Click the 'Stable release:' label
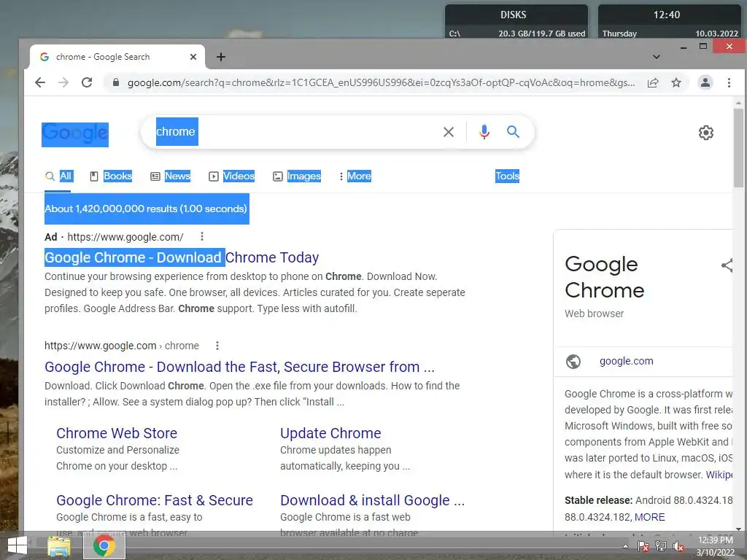Image resolution: width=747 pixels, height=560 pixels. pyautogui.click(x=598, y=500)
